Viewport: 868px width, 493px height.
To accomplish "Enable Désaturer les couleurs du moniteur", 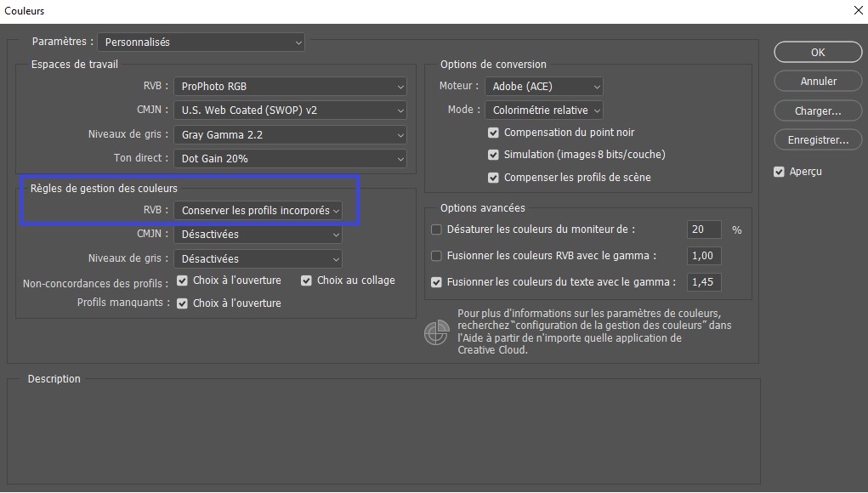I will click(436, 229).
